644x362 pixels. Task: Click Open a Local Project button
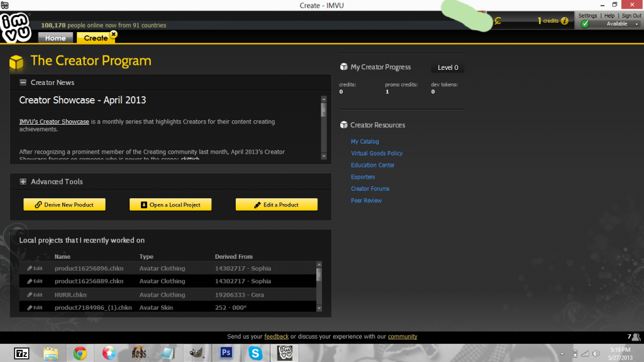point(170,205)
